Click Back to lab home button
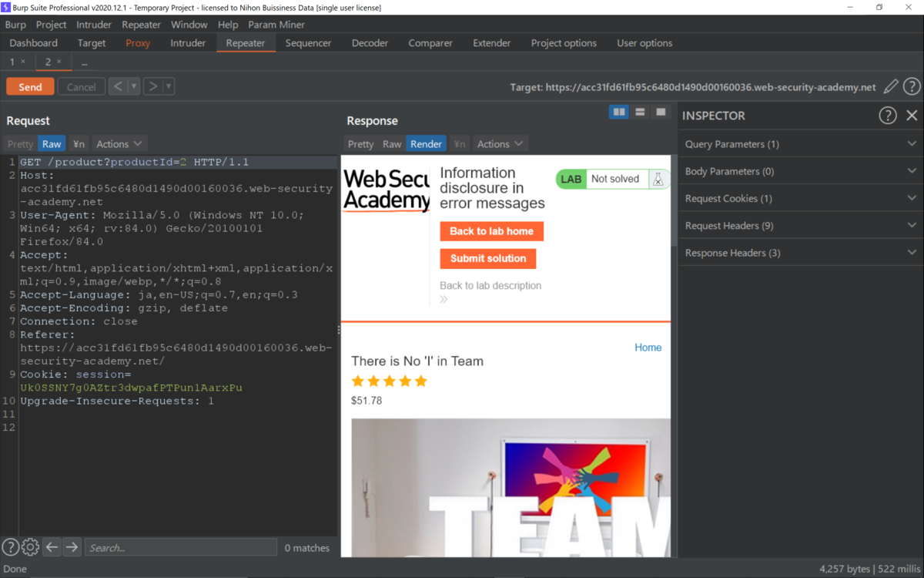This screenshot has height=578, width=924. [x=491, y=231]
